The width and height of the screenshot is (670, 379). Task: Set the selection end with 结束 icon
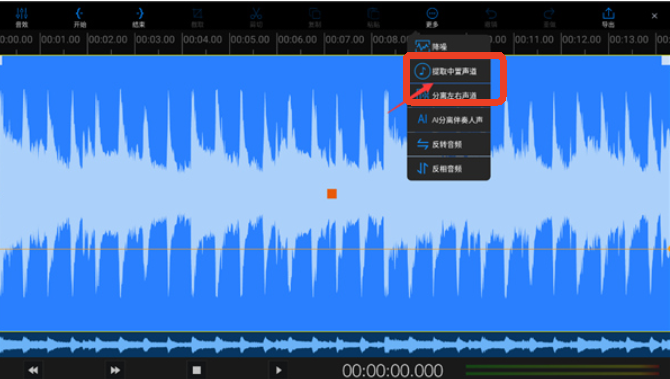(x=139, y=18)
